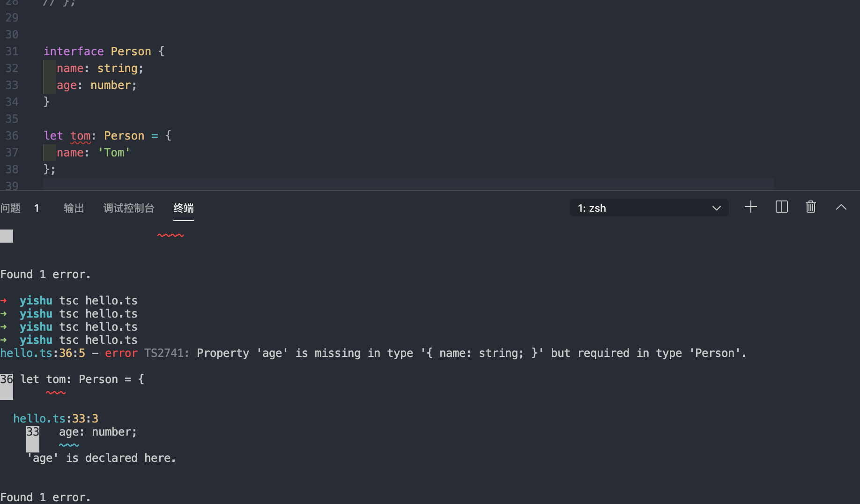Viewport: 860px width, 504px height.
Task: Open the 输出 output tab
Action: click(x=74, y=208)
